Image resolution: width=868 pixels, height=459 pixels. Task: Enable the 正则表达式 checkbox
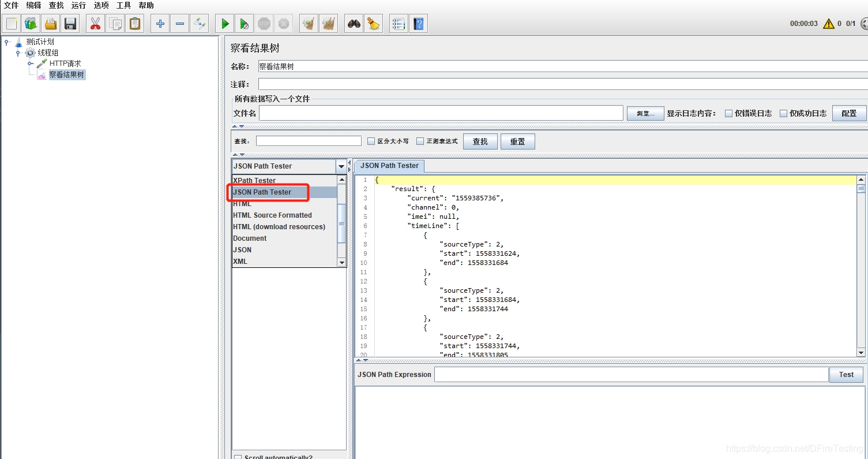click(420, 141)
